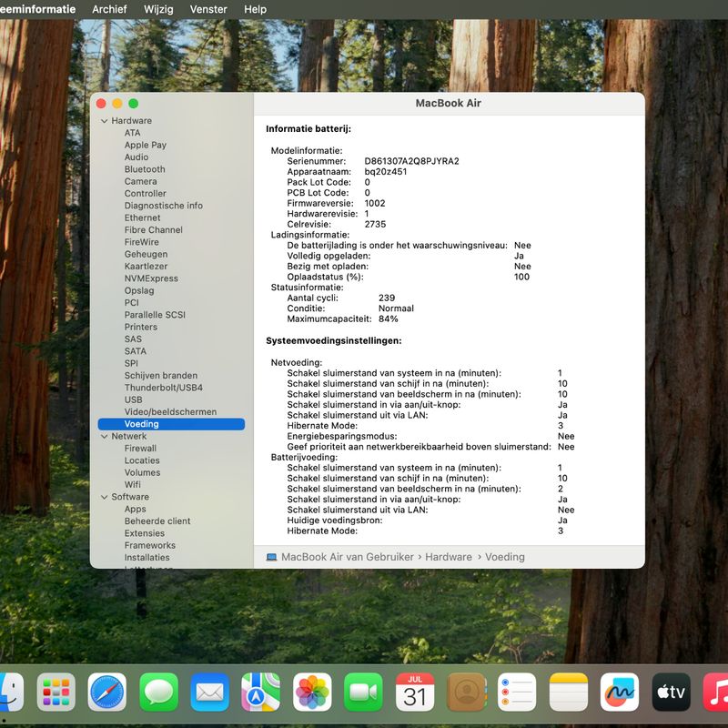728x728 pixels.
Task: Select NVMExpress in the sidebar
Action: 151,278
